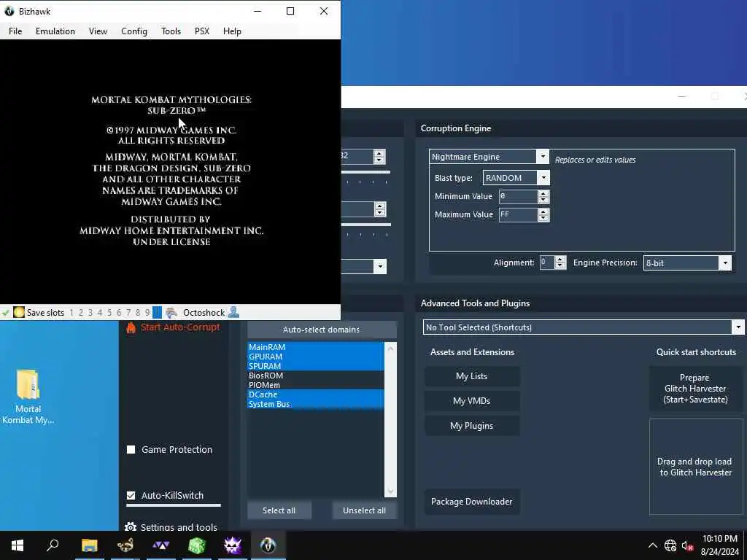The height and width of the screenshot is (560, 747).
Task: Select BiosROM in domains list
Action: [315, 376]
